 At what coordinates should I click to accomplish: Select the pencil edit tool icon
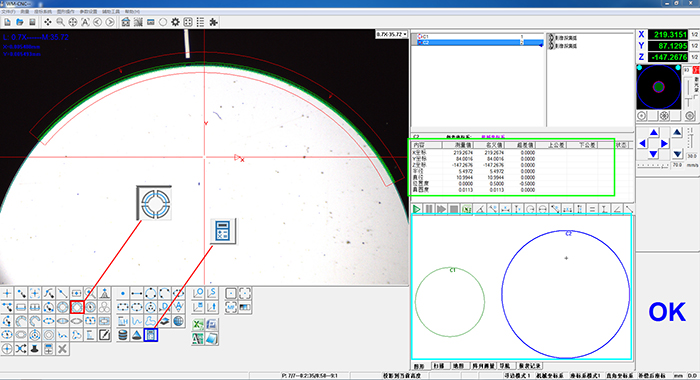(x=104, y=335)
